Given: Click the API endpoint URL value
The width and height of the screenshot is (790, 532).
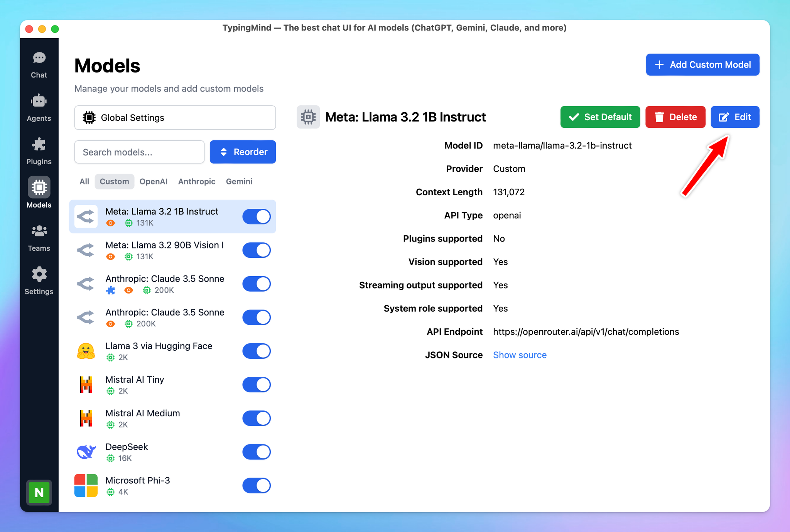Looking at the screenshot, I should point(586,332).
